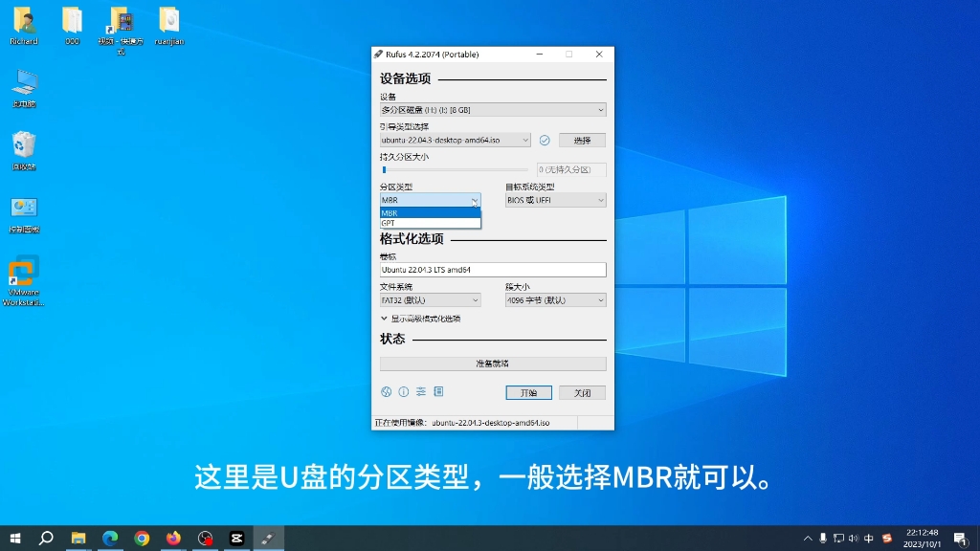Open volume speaker tray icon
This screenshot has height=551, width=980.
(853, 539)
